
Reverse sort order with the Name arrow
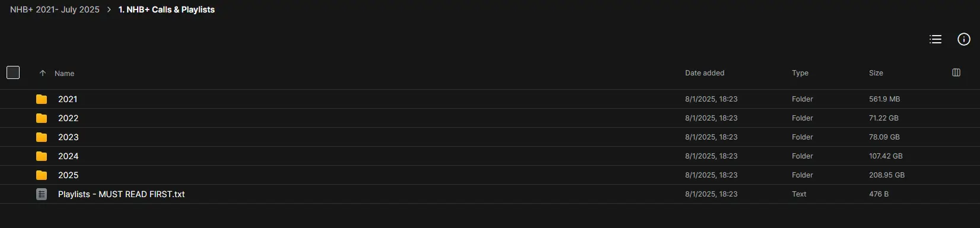(x=43, y=73)
